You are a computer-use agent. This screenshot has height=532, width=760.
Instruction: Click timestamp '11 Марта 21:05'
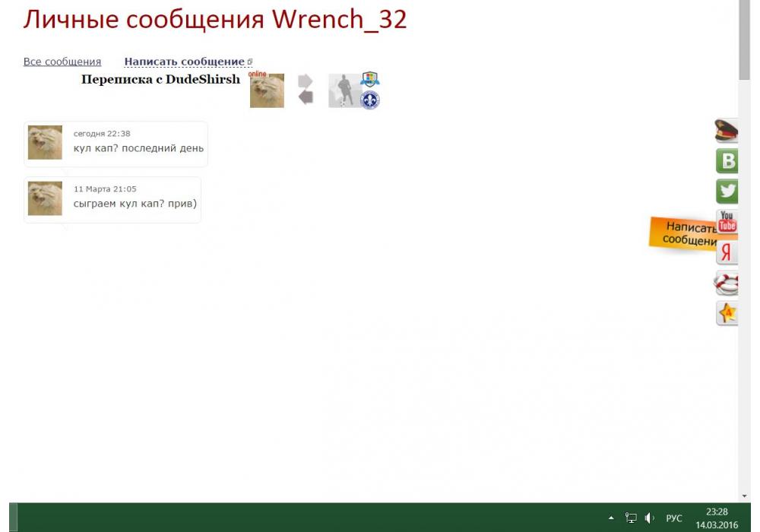[105, 189]
